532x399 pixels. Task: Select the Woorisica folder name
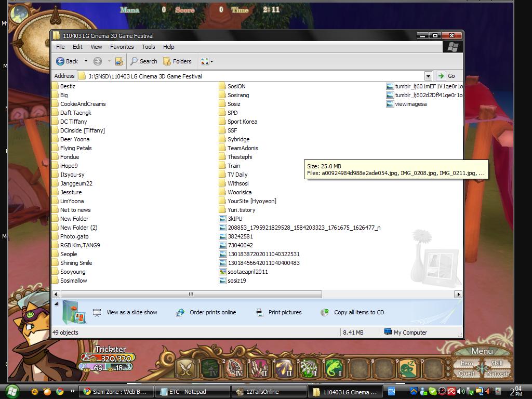(x=240, y=192)
